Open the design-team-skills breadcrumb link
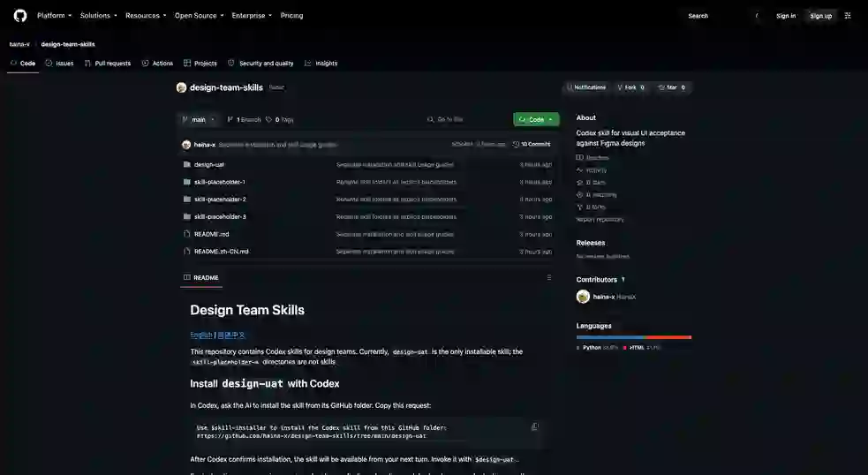 [67, 44]
